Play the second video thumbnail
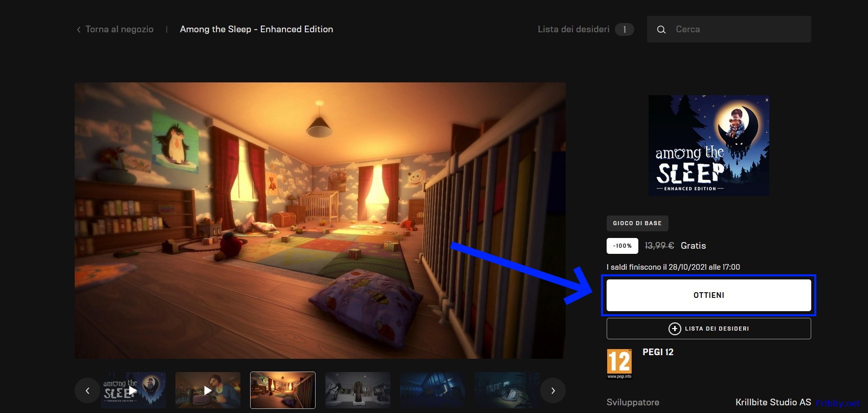This screenshot has width=868, height=413. click(208, 390)
